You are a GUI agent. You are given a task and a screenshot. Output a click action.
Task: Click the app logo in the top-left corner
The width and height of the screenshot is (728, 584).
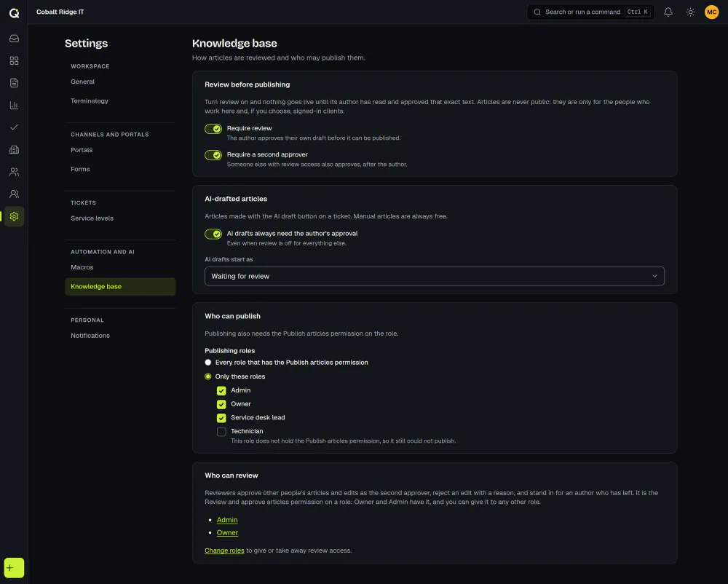14,13
